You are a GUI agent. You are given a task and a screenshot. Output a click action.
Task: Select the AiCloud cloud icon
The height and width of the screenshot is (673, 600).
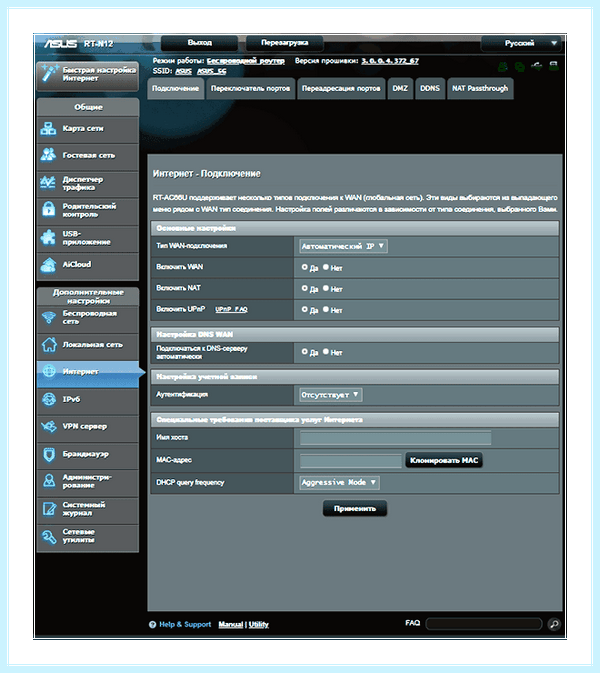click(48, 265)
